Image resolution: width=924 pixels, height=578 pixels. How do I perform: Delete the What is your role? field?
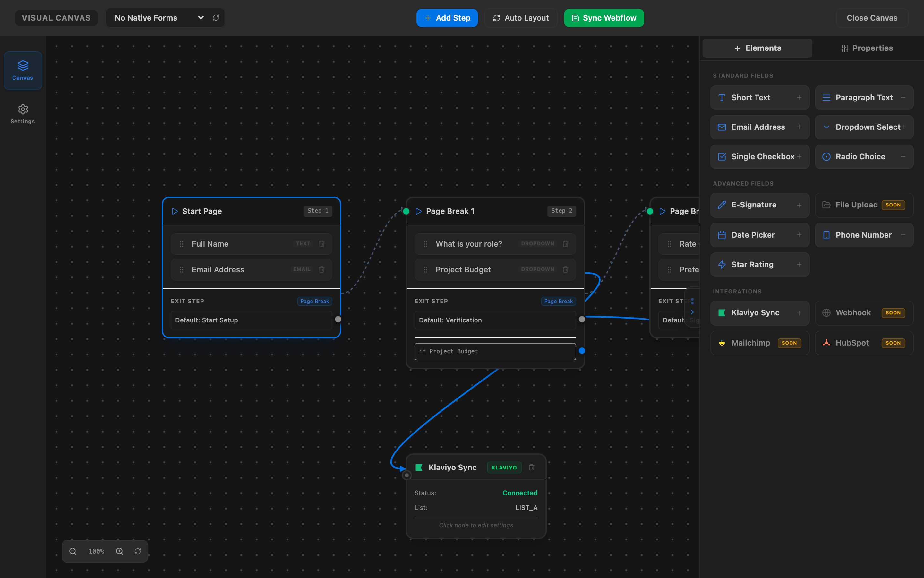pos(566,244)
